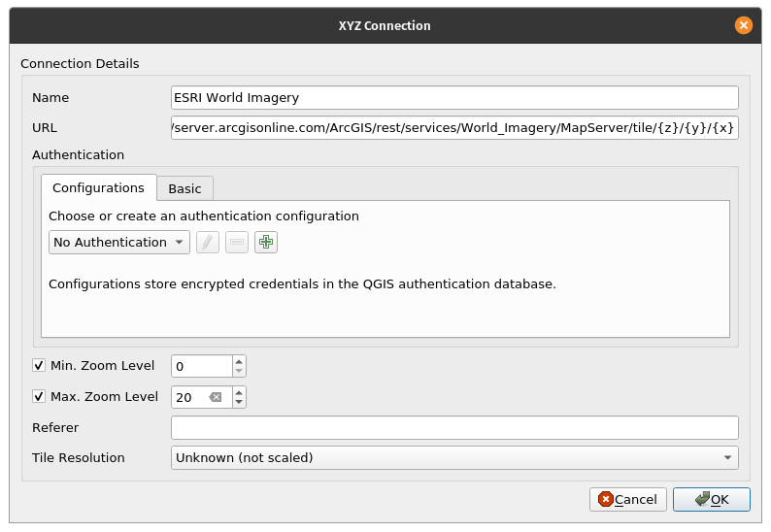Select the Configurations authentication tab
The image size is (771, 532).
(98, 187)
